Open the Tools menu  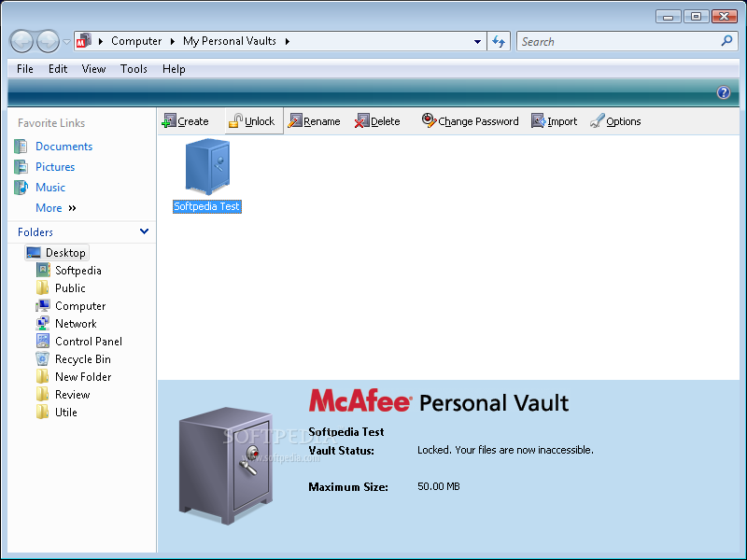[134, 69]
